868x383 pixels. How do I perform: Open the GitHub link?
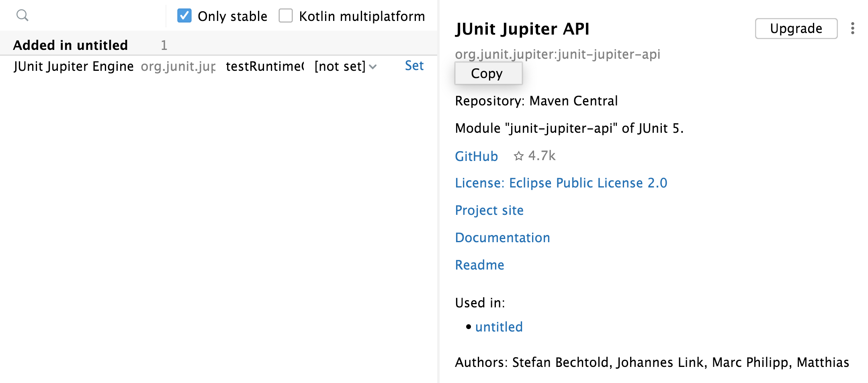(x=477, y=156)
